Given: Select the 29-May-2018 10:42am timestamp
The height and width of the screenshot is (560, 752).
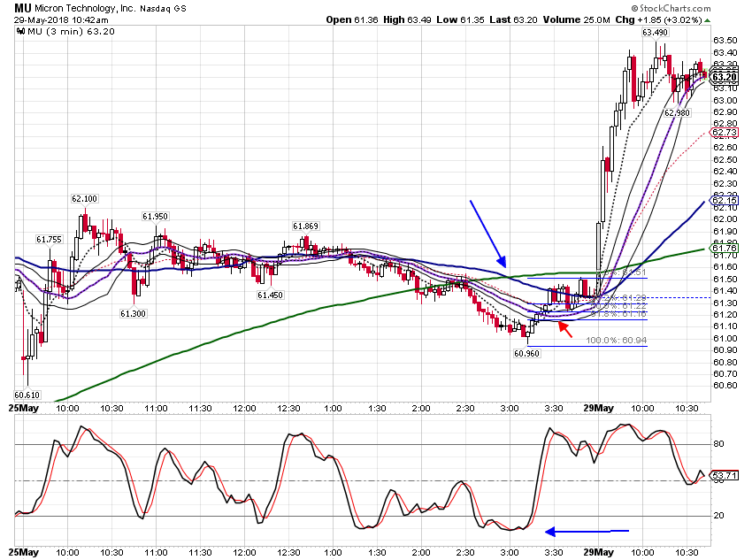Looking at the screenshot, I should tap(61, 20).
